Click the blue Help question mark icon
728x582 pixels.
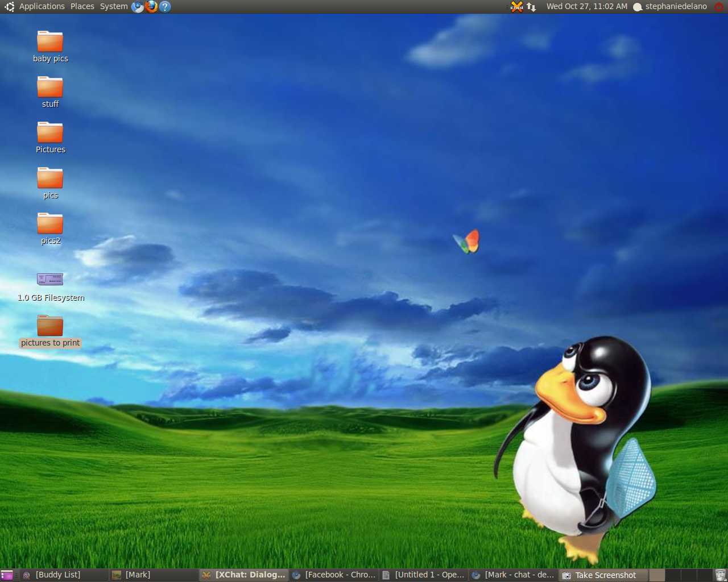165,7
